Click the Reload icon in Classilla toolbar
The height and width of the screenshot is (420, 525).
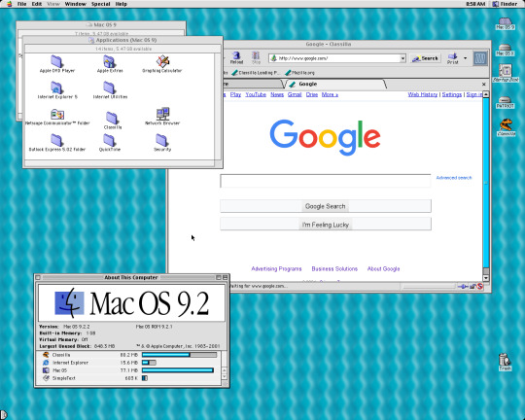coord(236,58)
